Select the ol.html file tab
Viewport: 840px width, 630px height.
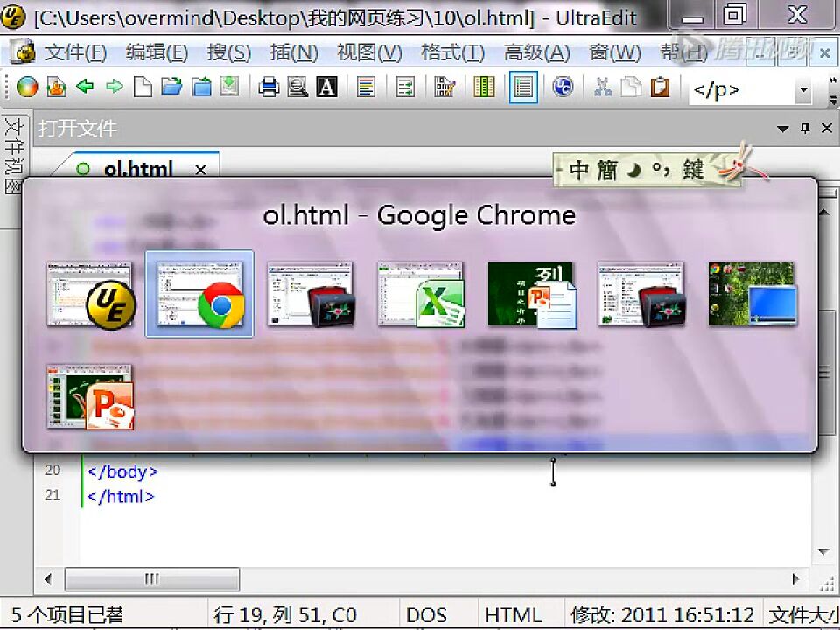(x=138, y=169)
